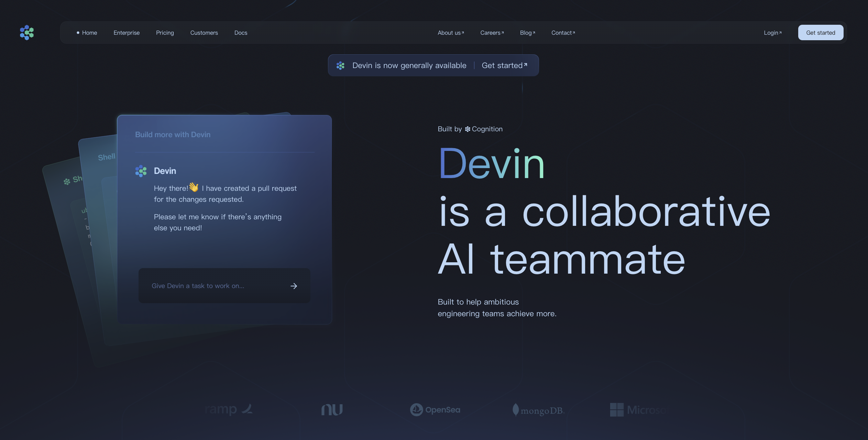This screenshot has width=868, height=440.
Task: Click 'engineering teams achieve more' subtext
Action: point(497,313)
